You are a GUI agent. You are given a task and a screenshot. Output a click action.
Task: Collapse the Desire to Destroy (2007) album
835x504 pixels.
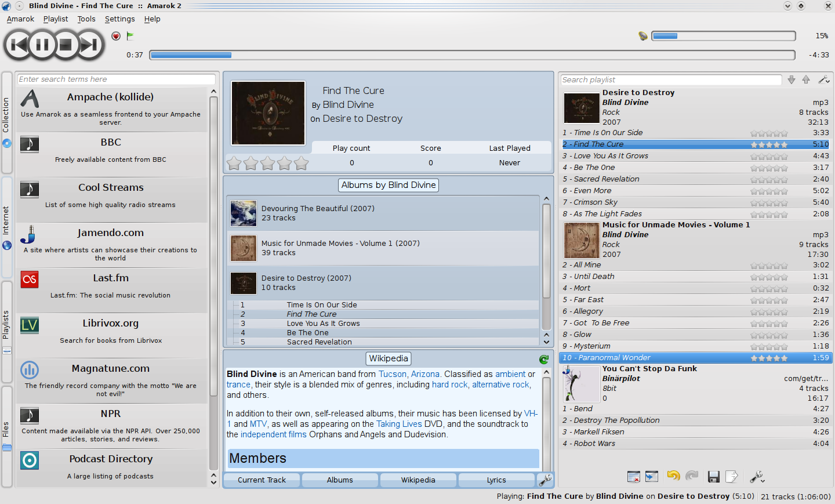coord(306,282)
